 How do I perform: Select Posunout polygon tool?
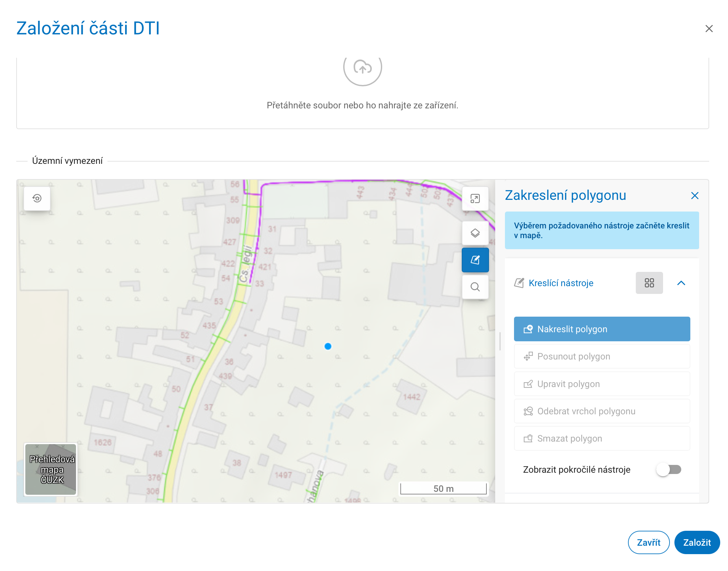602,356
